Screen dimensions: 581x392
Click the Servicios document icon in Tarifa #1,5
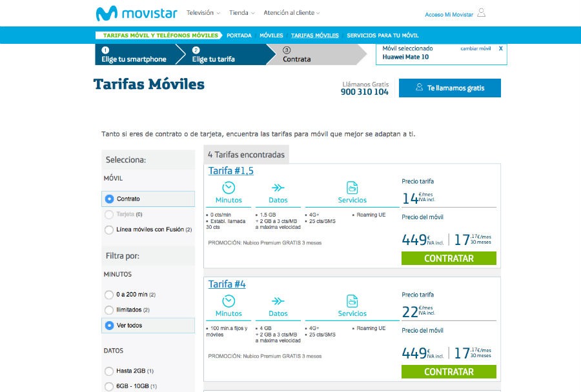[x=352, y=188]
